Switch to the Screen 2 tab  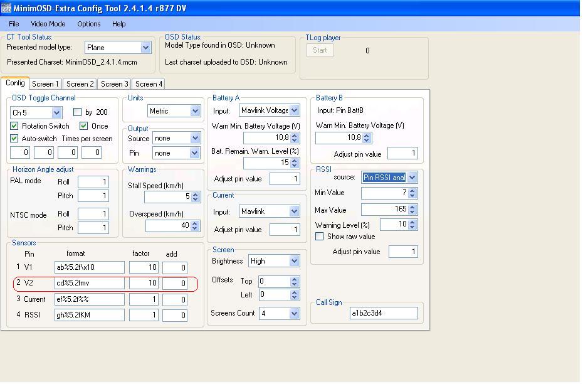click(x=80, y=84)
